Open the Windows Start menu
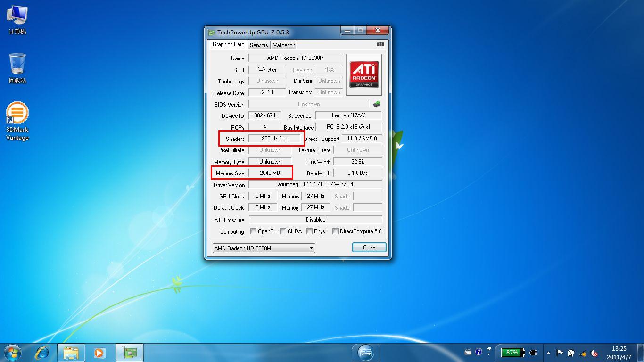Viewport: 644px width, 362px height. [12, 352]
